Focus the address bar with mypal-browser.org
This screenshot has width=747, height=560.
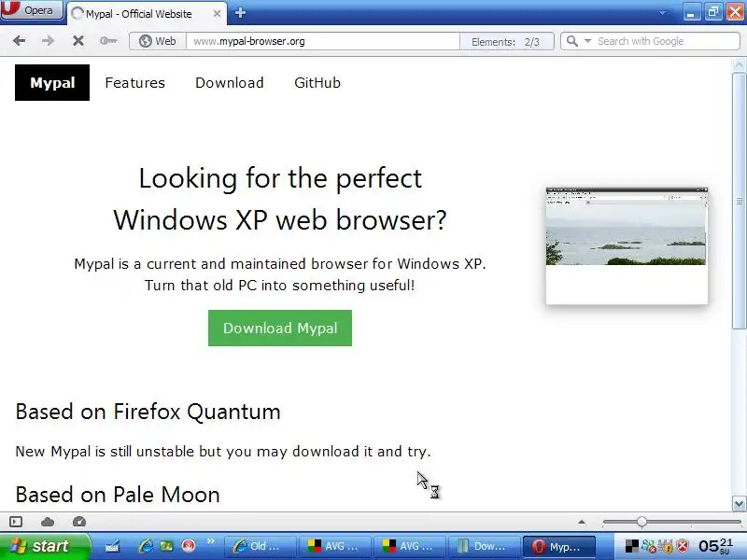pos(322,41)
